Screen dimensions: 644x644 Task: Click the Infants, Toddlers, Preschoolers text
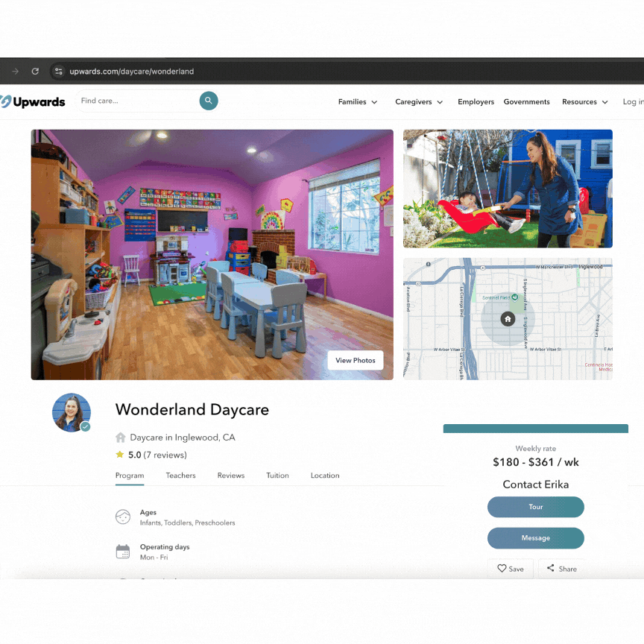[187, 523]
